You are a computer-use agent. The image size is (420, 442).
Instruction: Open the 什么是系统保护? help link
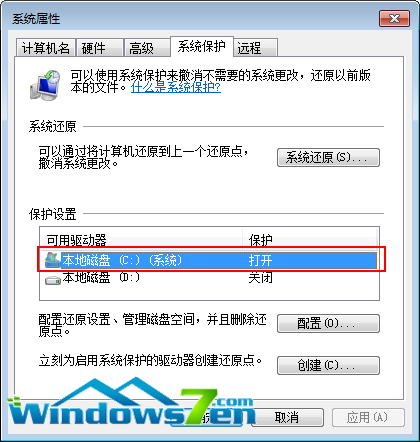tap(176, 87)
